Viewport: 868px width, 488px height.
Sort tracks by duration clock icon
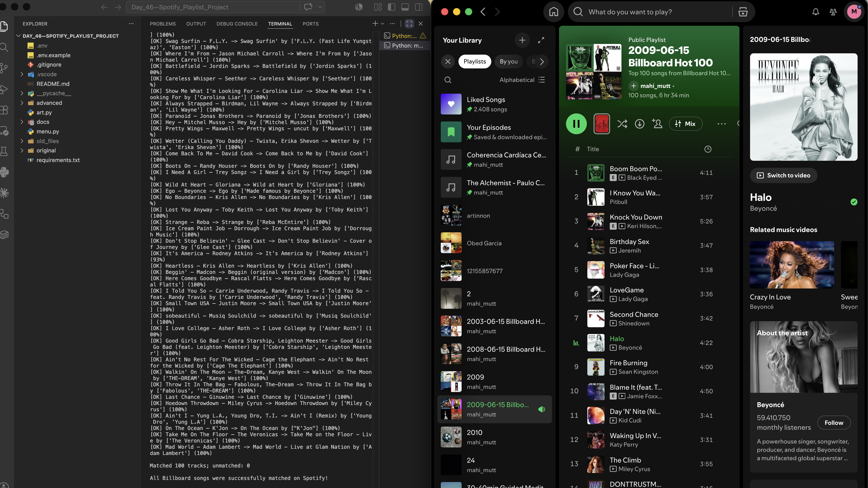click(708, 149)
